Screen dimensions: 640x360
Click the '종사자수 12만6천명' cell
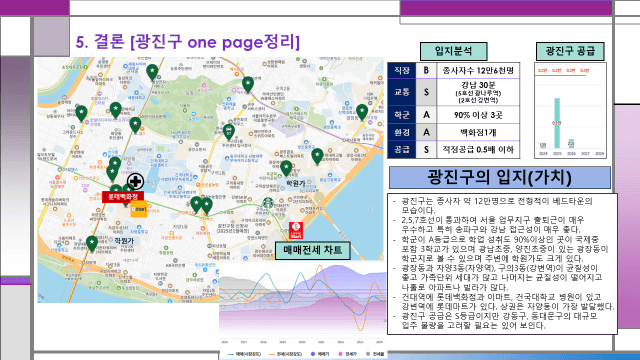pos(478,71)
